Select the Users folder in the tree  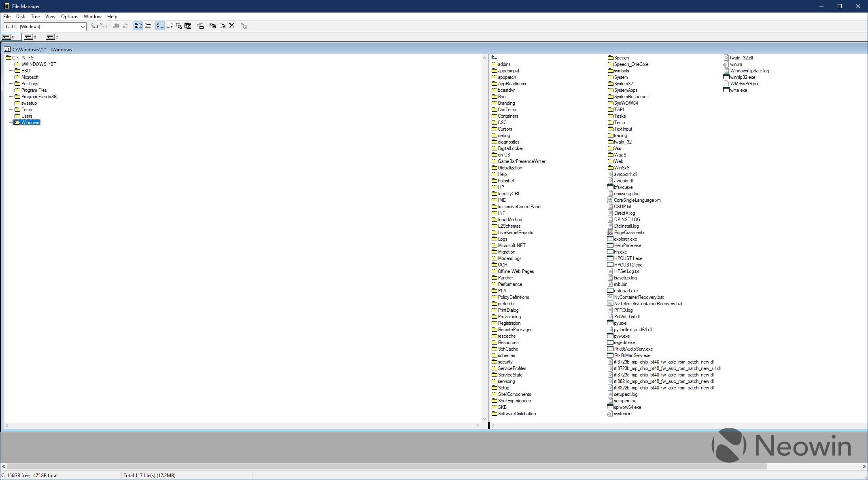(x=26, y=116)
